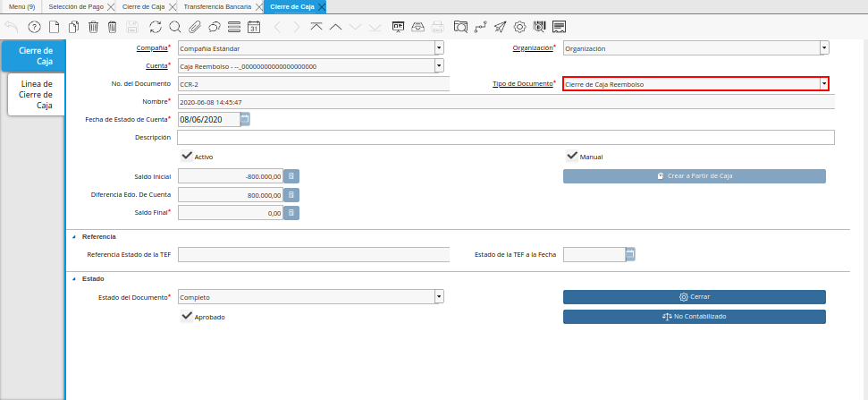
Task: Open Linea de Cierre de Caja tab
Action: pos(37,95)
